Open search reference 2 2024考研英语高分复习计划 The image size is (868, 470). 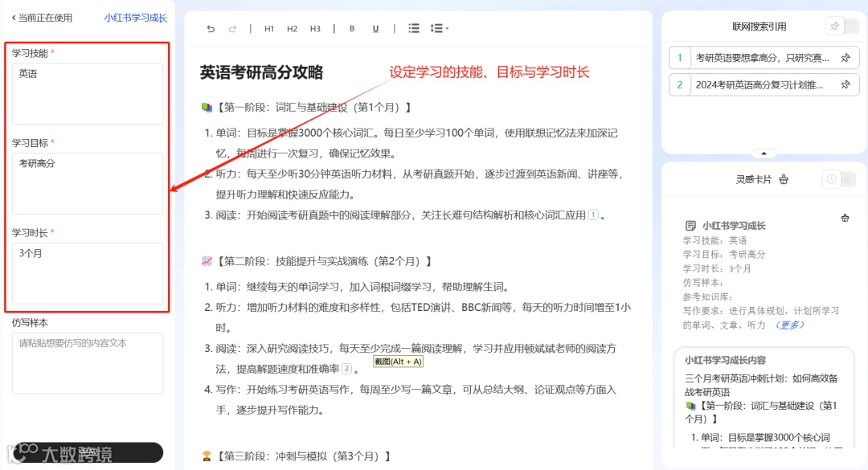click(759, 84)
